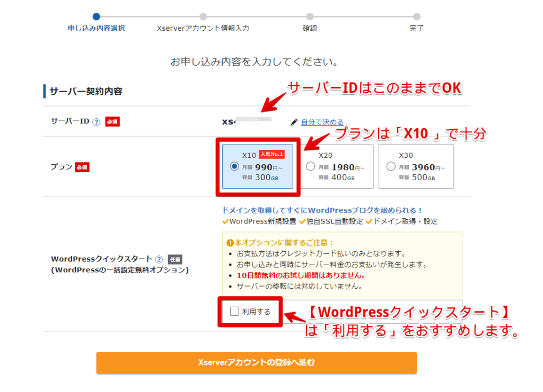Select the Xserverアカウント情報入力 step
The height and width of the screenshot is (392, 543).
pos(203,29)
